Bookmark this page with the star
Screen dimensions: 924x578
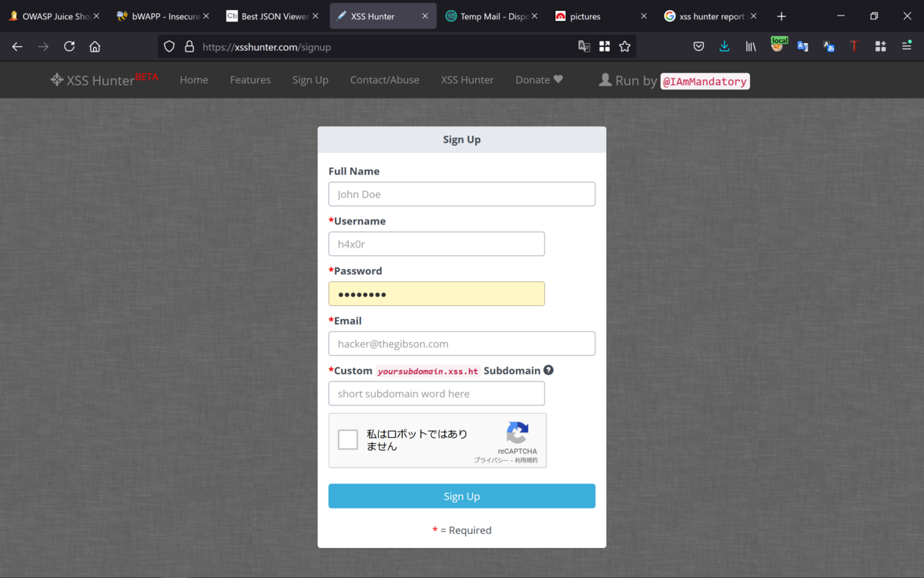624,46
